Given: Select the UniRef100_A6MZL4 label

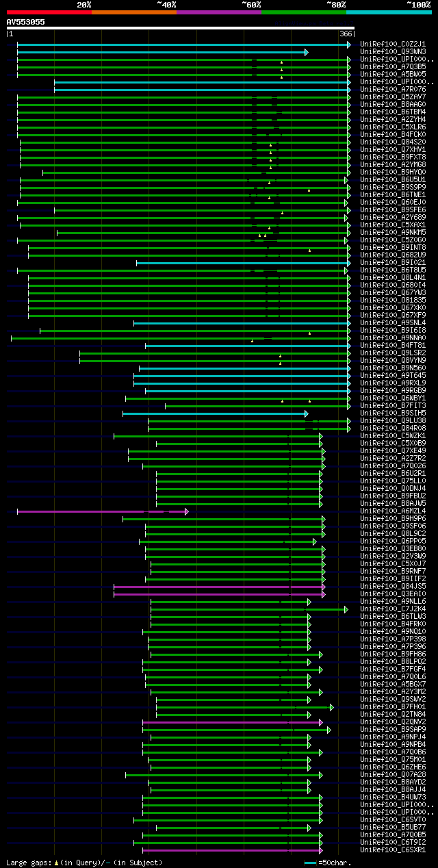Looking at the screenshot, I should pyautogui.click(x=393, y=511).
